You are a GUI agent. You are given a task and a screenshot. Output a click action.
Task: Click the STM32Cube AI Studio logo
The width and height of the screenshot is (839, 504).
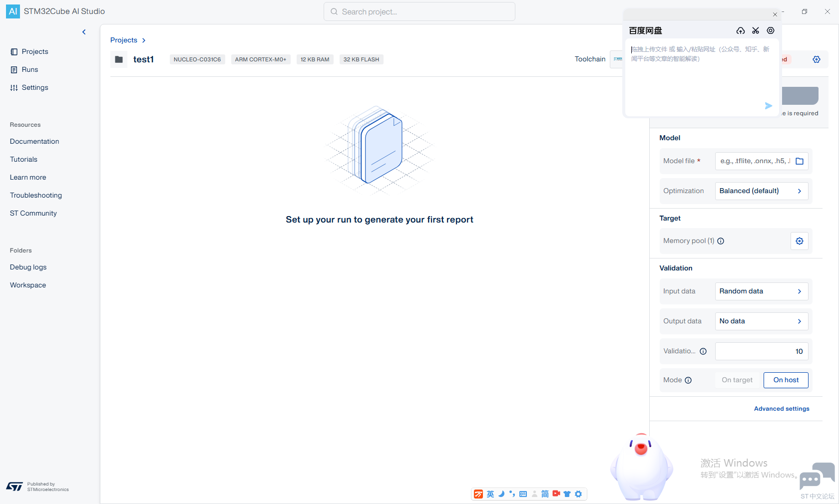pyautogui.click(x=13, y=11)
